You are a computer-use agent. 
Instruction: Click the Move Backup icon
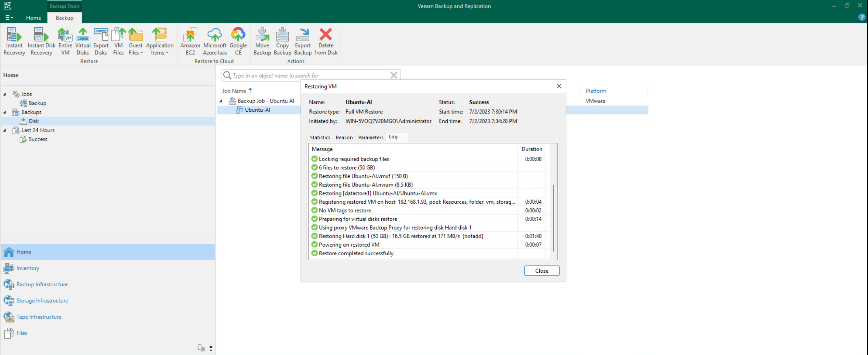tap(262, 41)
